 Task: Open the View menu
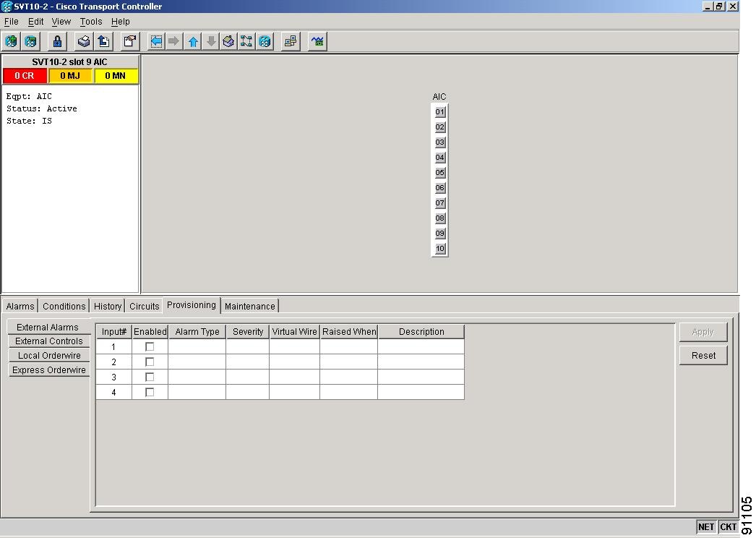pyautogui.click(x=61, y=22)
